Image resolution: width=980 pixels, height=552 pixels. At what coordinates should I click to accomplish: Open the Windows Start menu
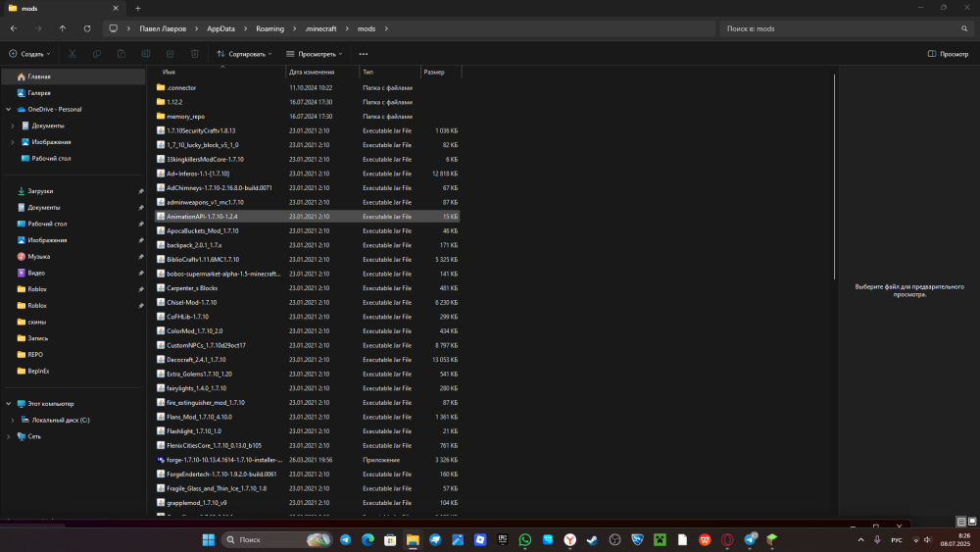(x=208, y=539)
